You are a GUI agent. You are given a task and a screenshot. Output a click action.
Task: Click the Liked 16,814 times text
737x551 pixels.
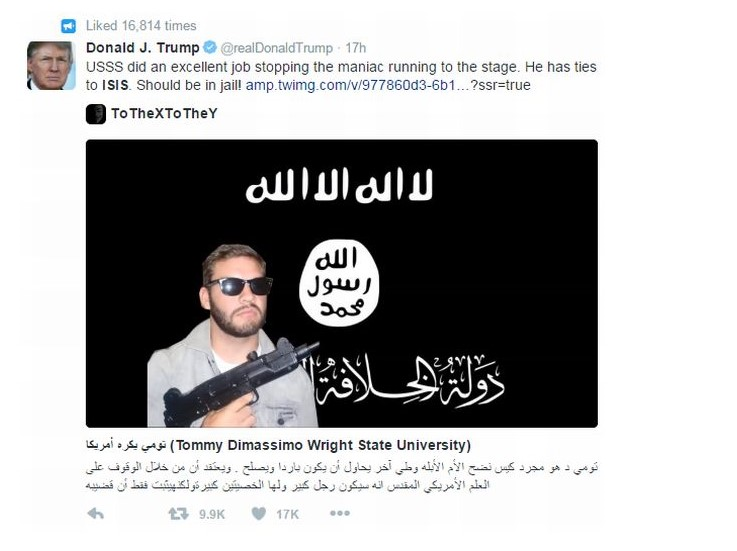tap(141, 26)
